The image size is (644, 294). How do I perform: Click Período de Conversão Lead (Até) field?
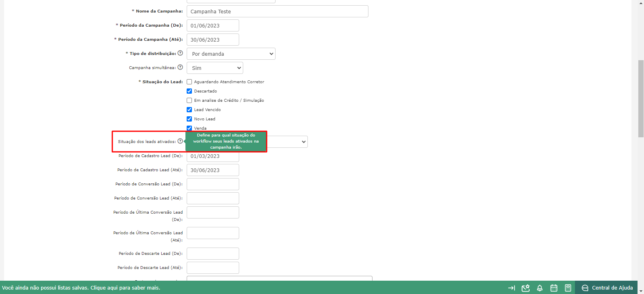pos(213,198)
